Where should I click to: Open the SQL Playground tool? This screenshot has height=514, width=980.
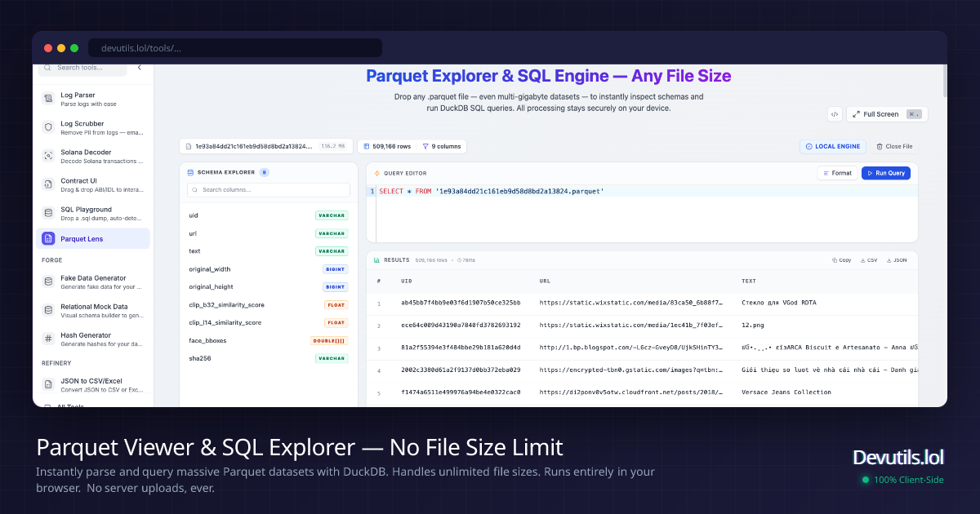(x=94, y=214)
